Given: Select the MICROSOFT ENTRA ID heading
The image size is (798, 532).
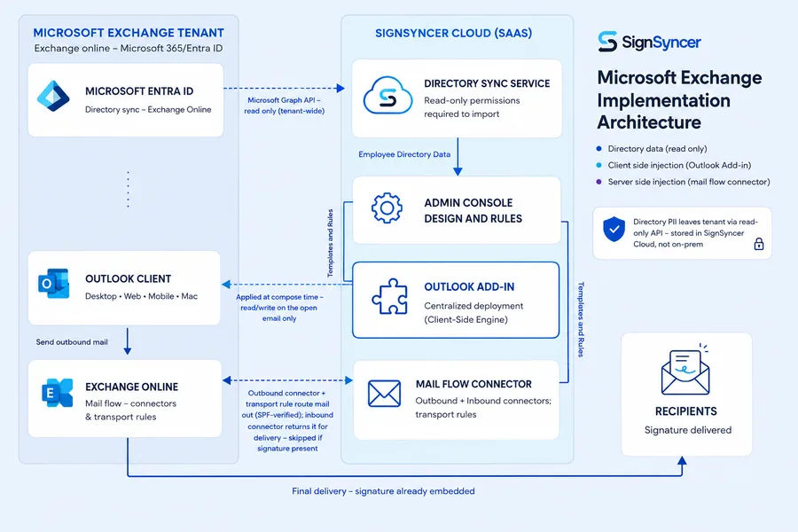Looking at the screenshot, I should [139, 91].
